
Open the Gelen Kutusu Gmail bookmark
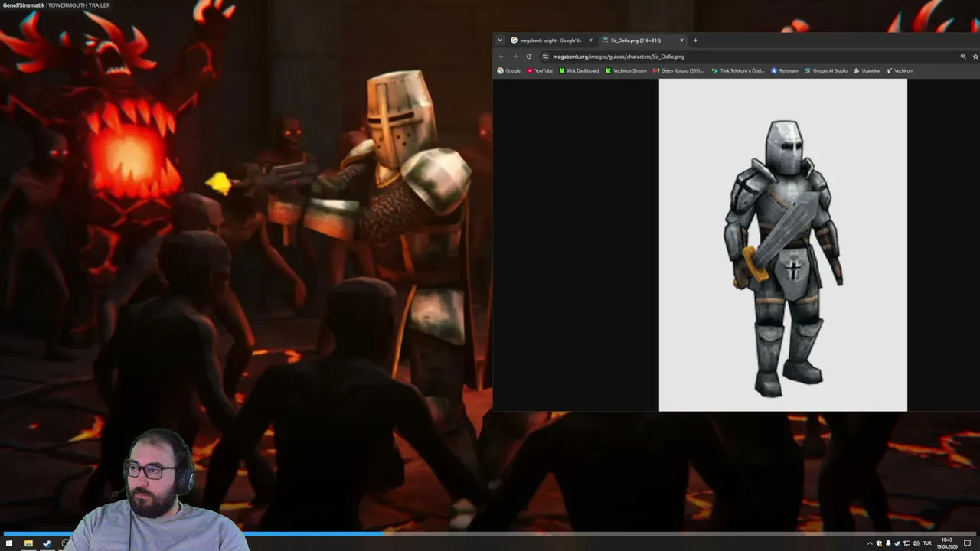tap(678, 70)
